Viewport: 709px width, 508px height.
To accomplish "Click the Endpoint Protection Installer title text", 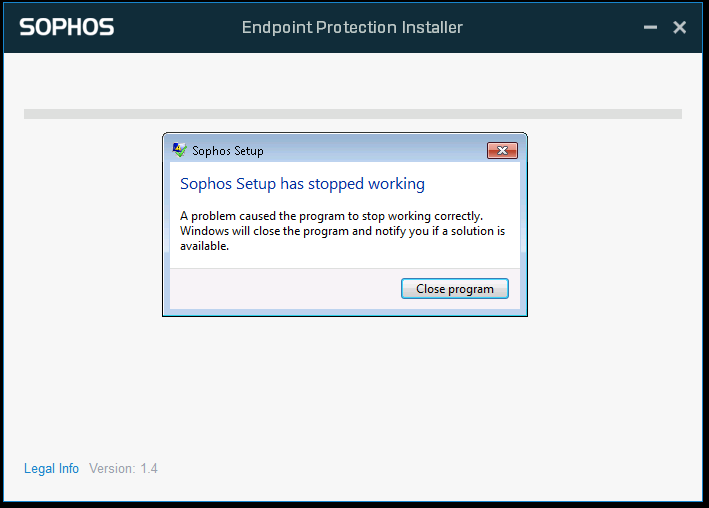I will coord(352,27).
